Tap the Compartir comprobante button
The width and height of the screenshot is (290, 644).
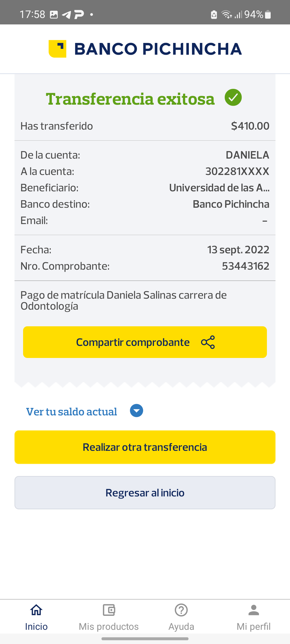pyautogui.click(x=145, y=342)
